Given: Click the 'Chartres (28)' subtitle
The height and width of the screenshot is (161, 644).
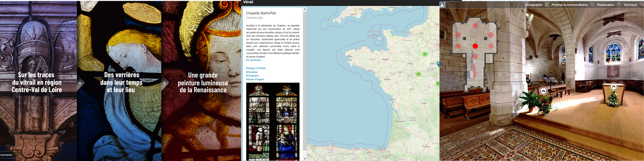Looking at the screenshot, I should click(x=254, y=18).
